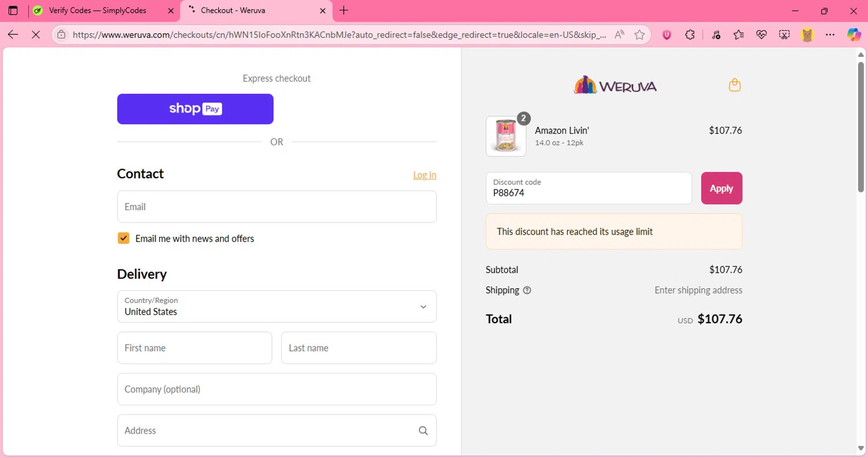Screen dimensions: 868x458
Task: Add page to favorites star icon
Action: coord(639,35)
